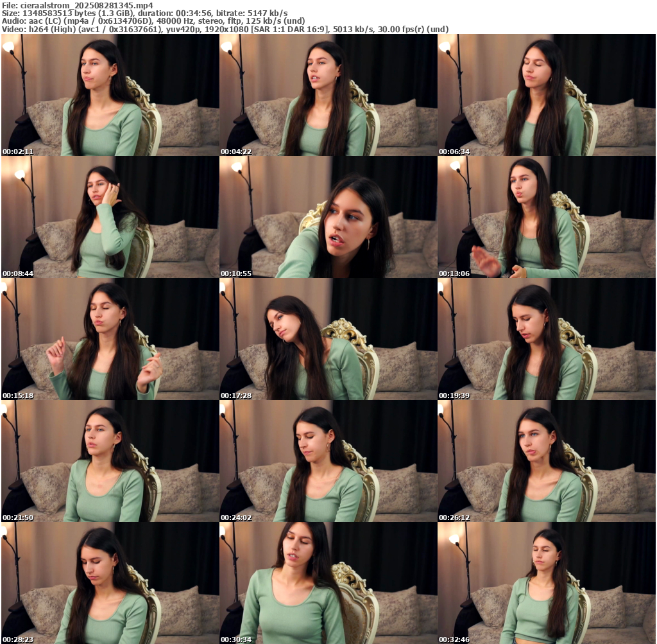The image size is (657, 644).
Task: Select the thumbnail frame at 00:06:34
Action: pos(547,95)
